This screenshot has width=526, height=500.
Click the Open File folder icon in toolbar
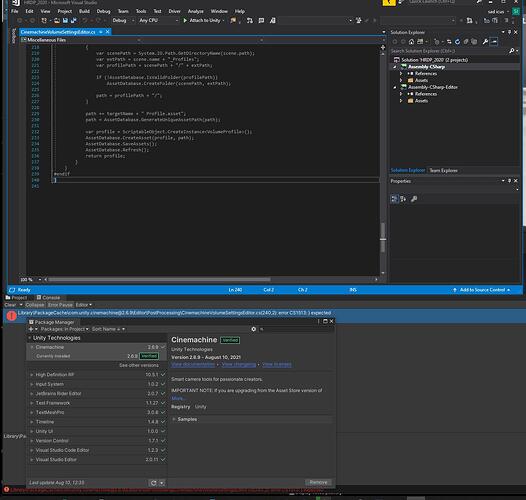click(57, 20)
